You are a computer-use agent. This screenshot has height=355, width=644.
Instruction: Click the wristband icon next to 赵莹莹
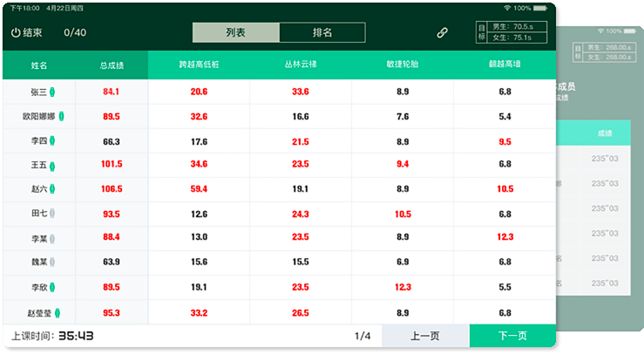pos(58,312)
